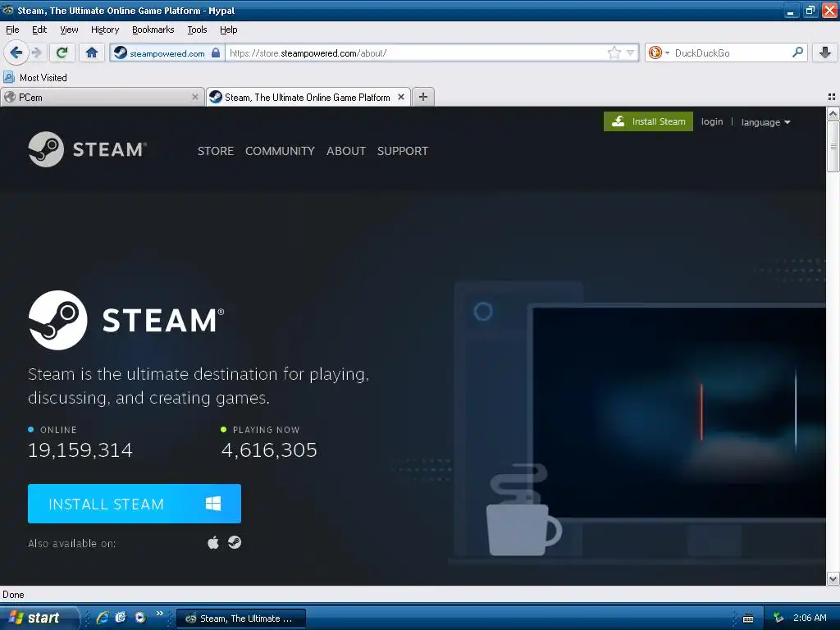Click the Mypal icon in title bar
Screen dimensions: 840x630
coord(7,10)
